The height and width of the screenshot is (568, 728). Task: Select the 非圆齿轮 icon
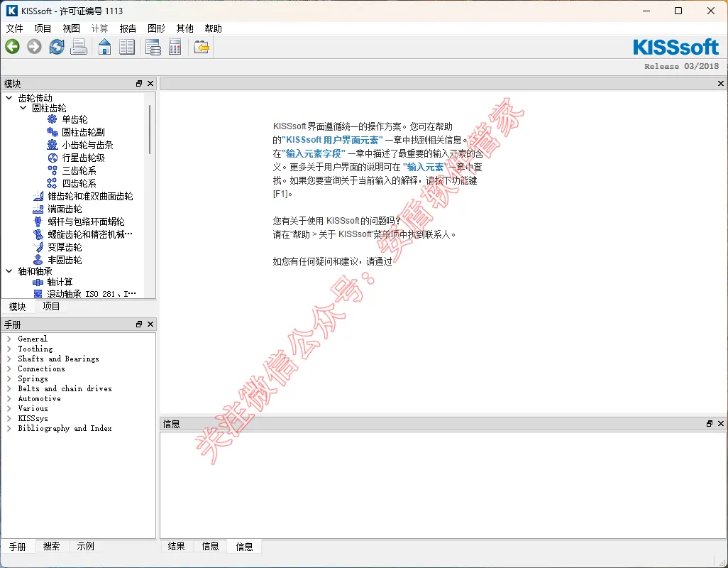coord(38,260)
